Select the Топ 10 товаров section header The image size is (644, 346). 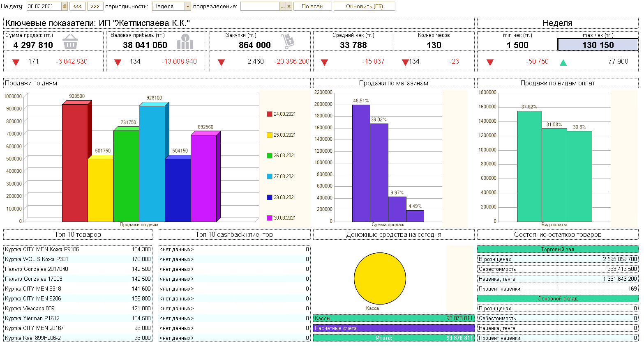(x=78, y=234)
